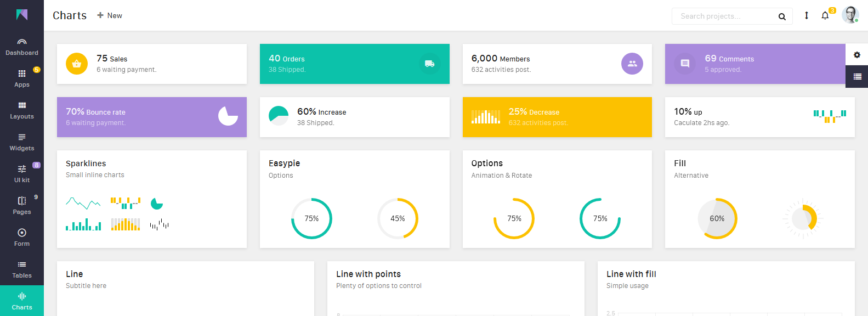Expand the UI kit sidebar menu

click(22, 173)
